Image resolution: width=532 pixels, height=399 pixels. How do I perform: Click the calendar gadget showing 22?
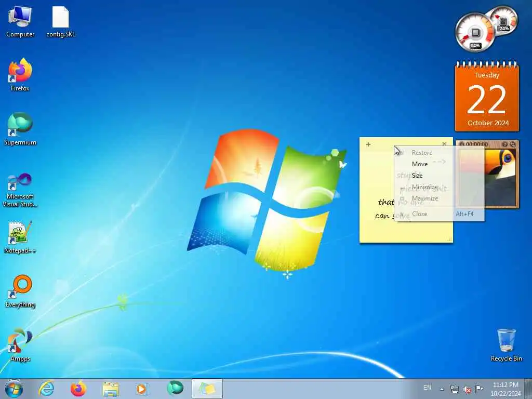(x=487, y=96)
